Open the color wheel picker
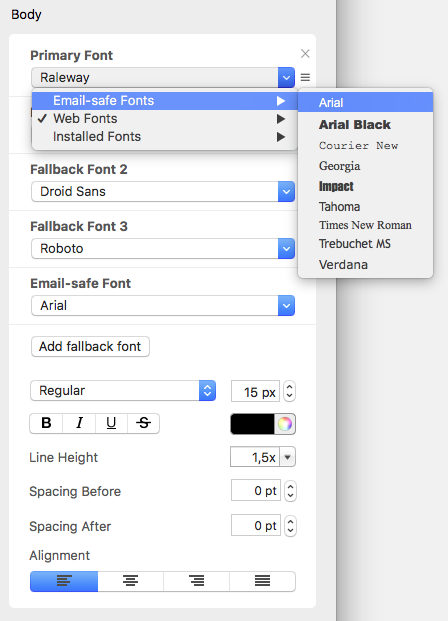Image resolution: width=448 pixels, height=621 pixels. pyautogui.click(x=285, y=424)
